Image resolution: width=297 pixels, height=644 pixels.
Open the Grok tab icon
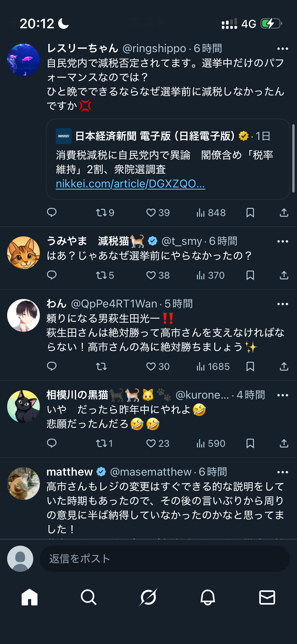(x=148, y=597)
